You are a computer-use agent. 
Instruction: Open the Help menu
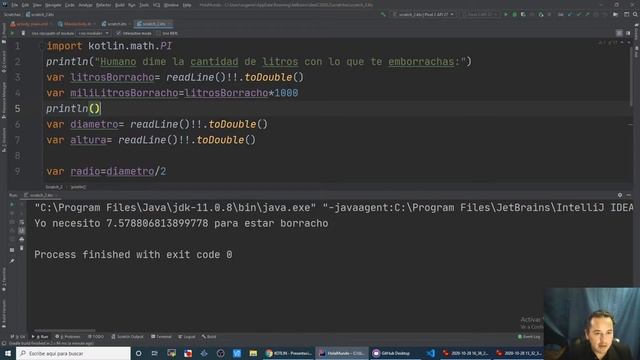187,5
